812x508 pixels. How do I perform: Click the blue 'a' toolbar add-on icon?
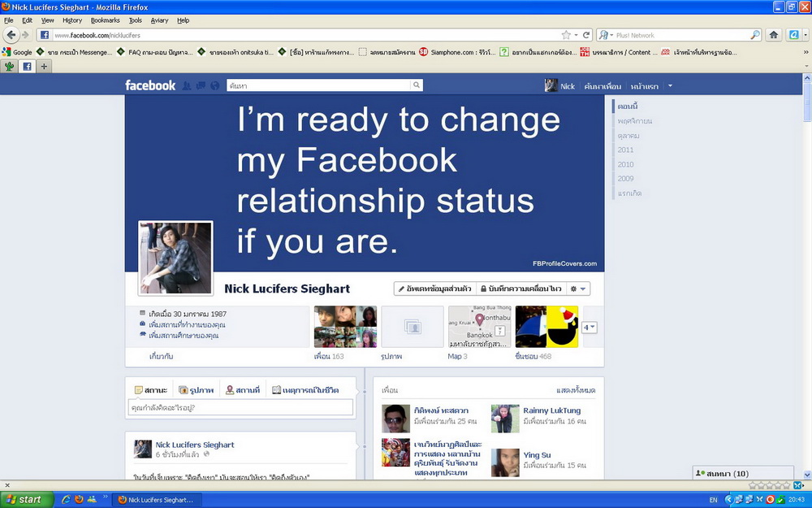[x=794, y=35]
